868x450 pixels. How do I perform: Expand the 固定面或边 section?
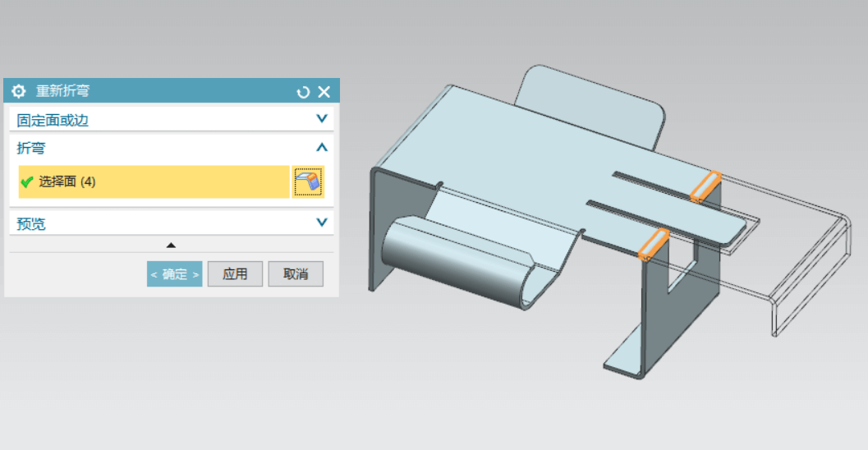tap(322, 119)
